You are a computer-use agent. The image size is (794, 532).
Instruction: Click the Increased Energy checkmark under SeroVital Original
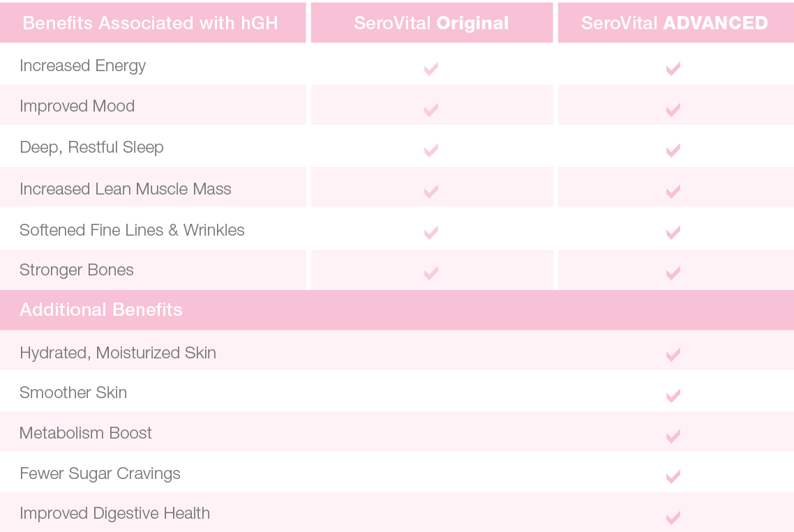(431, 68)
